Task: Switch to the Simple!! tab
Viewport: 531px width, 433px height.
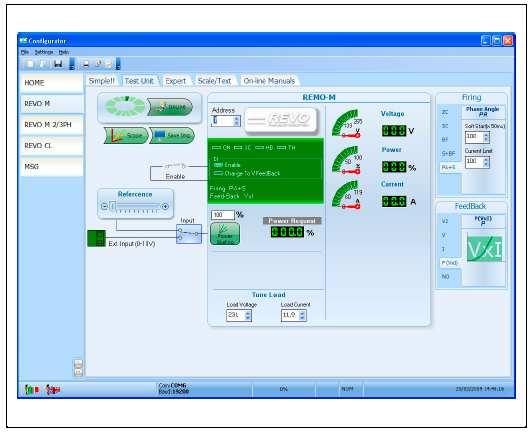Action: click(x=102, y=81)
